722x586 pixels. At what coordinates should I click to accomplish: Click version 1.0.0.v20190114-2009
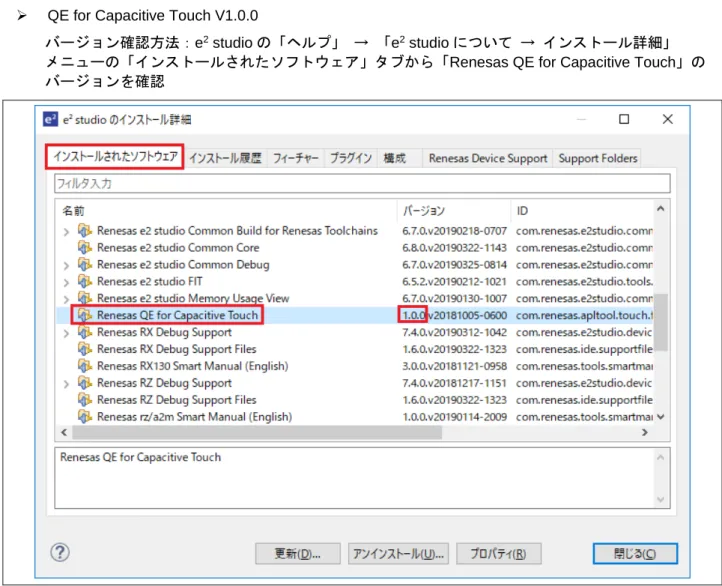click(454, 417)
